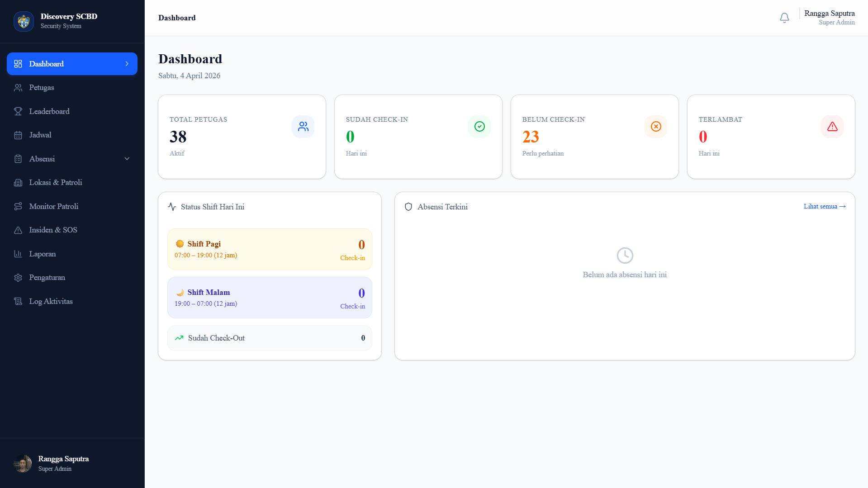This screenshot has width=868, height=488.
Task: Navigate to Log Aktivitas
Action: coord(51,302)
